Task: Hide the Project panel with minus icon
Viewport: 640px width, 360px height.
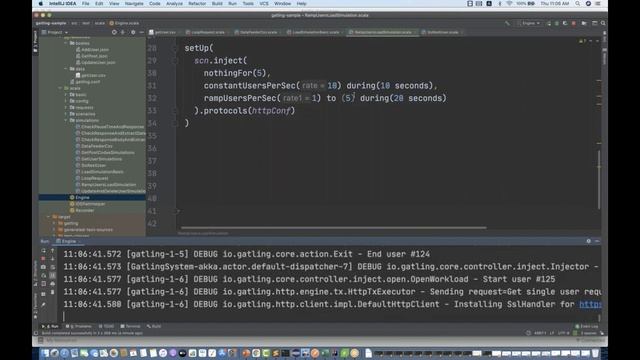Action: pyautogui.click(x=142, y=32)
